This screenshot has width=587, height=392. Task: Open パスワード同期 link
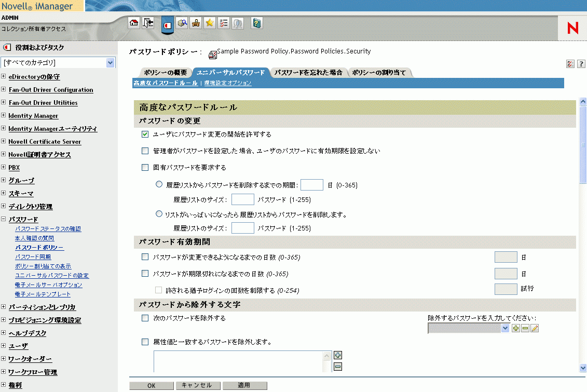(33, 257)
